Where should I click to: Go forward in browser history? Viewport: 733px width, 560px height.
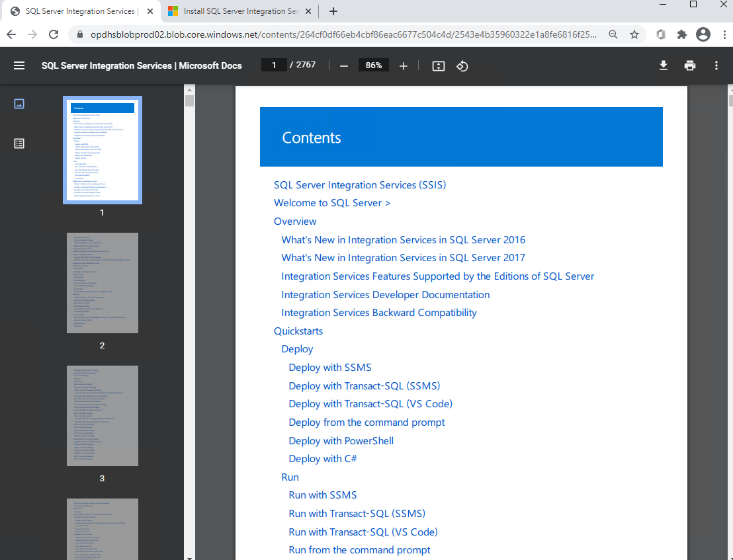coord(32,34)
